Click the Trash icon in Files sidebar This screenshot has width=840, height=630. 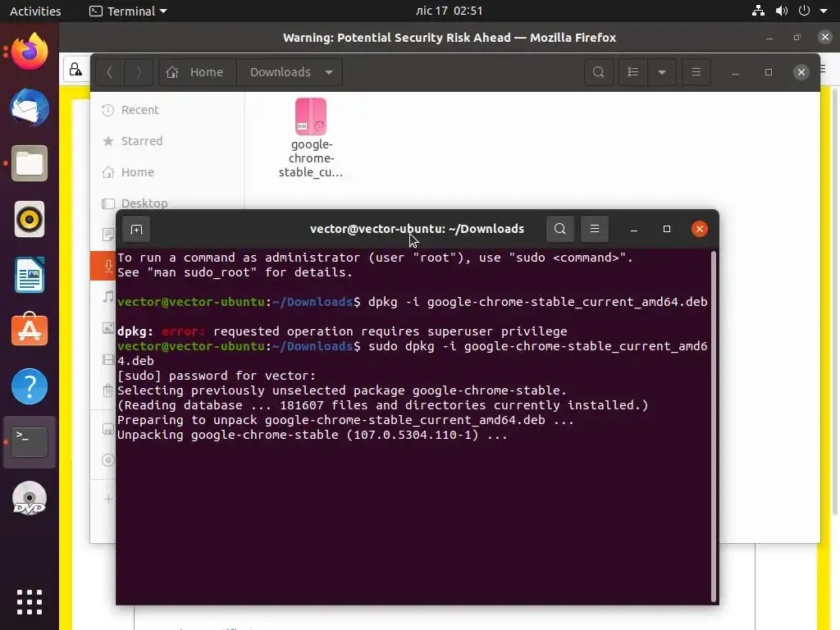pos(107,390)
